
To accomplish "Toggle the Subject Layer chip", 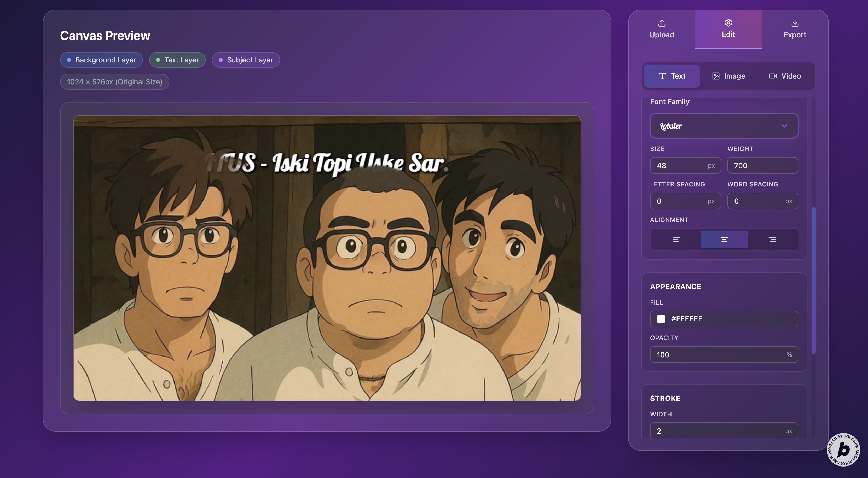I will (246, 60).
